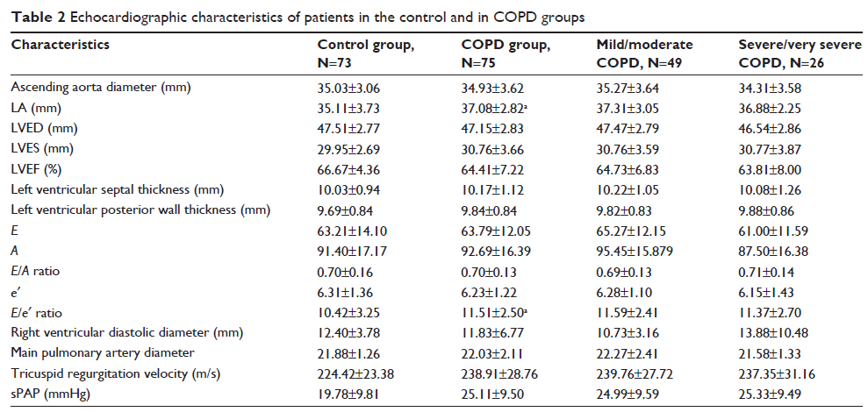The height and width of the screenshot is (412, 868).
Task: Select the Left ventricular septal thickness label
Action: click(x=110, y=188)
